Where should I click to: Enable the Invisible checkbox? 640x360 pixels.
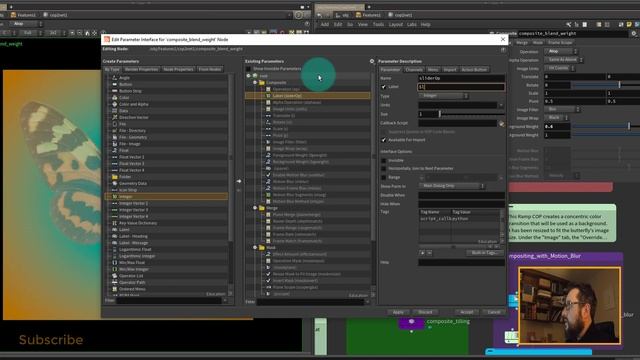pyautogui.click(x=383, y=161)
